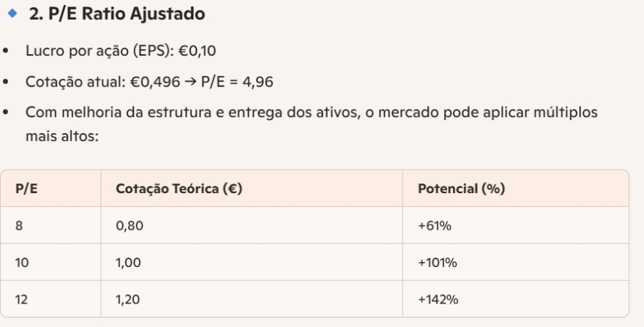Click the theoretical price cell "0,80"
The height and width of the screenshot is (327, 644).
[126, 226]
